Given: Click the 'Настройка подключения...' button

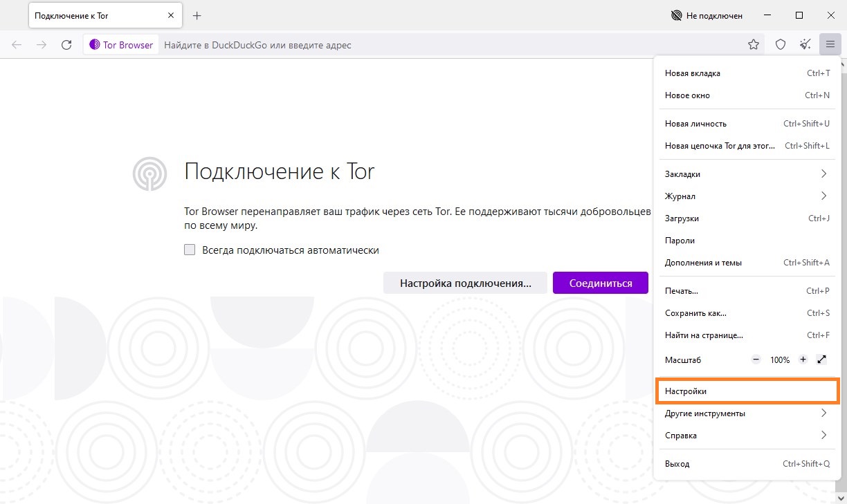Looking at the screenshot, I should [x=466, y=283].
